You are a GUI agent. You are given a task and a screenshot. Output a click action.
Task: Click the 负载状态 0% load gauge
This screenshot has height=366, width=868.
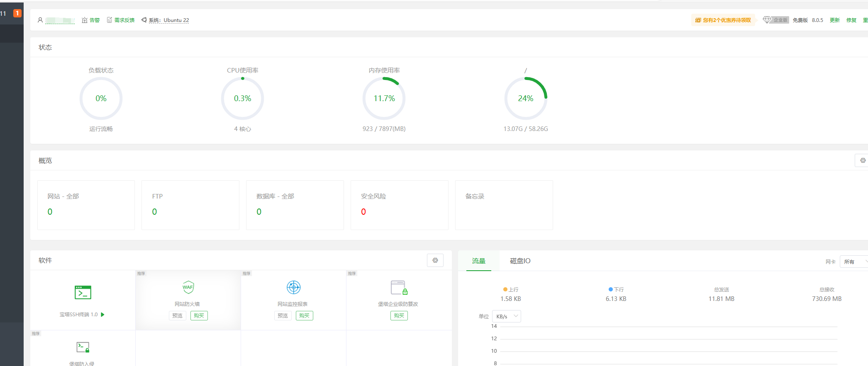[x=101, y=98]
